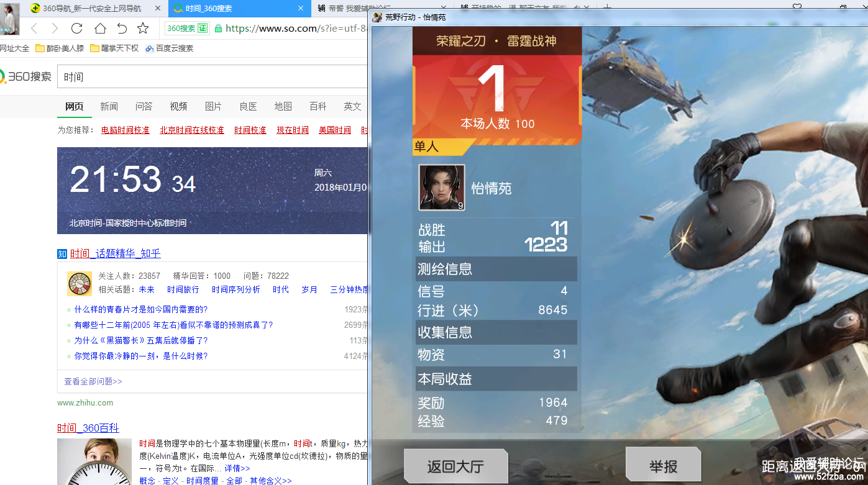Screen dimensions: 868x485
Task: Select 视频 search category
Action: pos(178,106)
